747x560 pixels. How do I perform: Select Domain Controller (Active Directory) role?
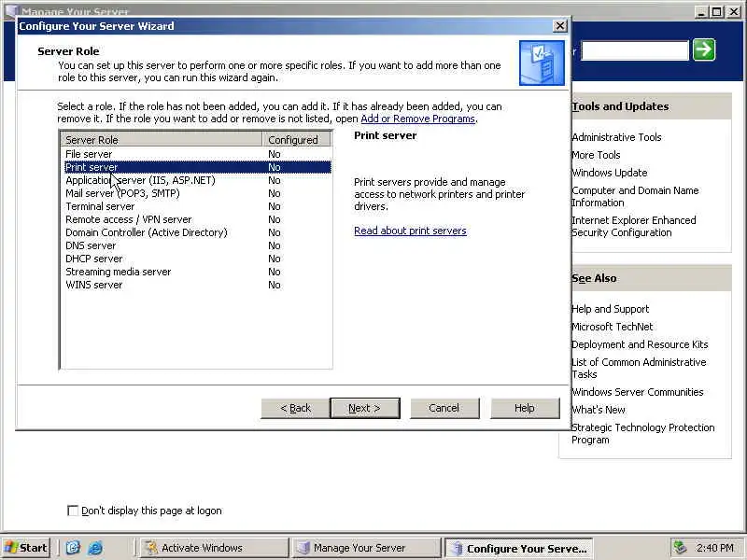click(x=196, y=232)
